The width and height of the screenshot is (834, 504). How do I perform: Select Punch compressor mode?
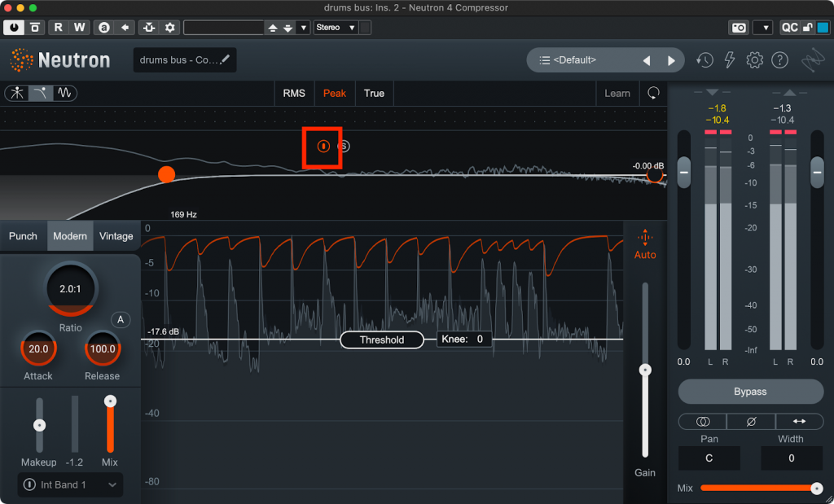23,236
